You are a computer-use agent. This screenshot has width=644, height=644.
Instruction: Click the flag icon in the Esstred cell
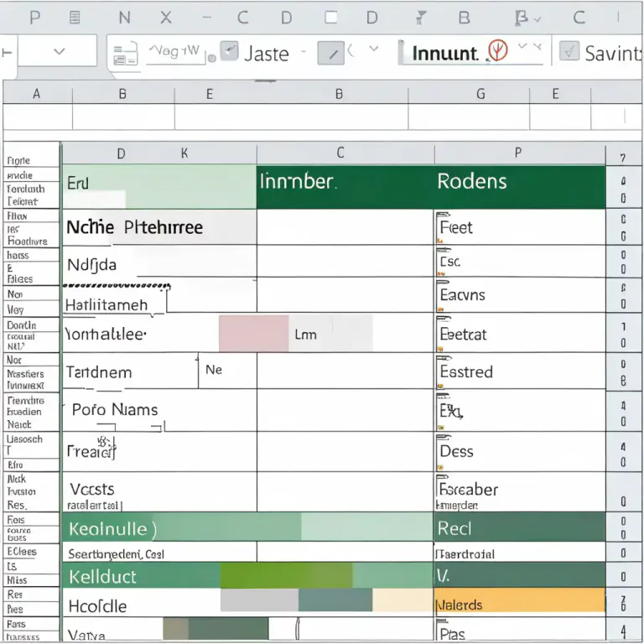point(444,359)
